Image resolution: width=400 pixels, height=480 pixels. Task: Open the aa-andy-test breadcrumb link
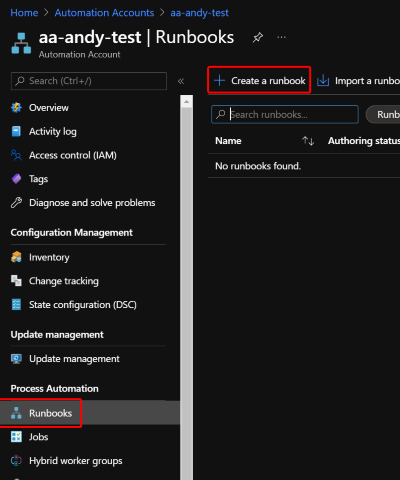point(199,13)
